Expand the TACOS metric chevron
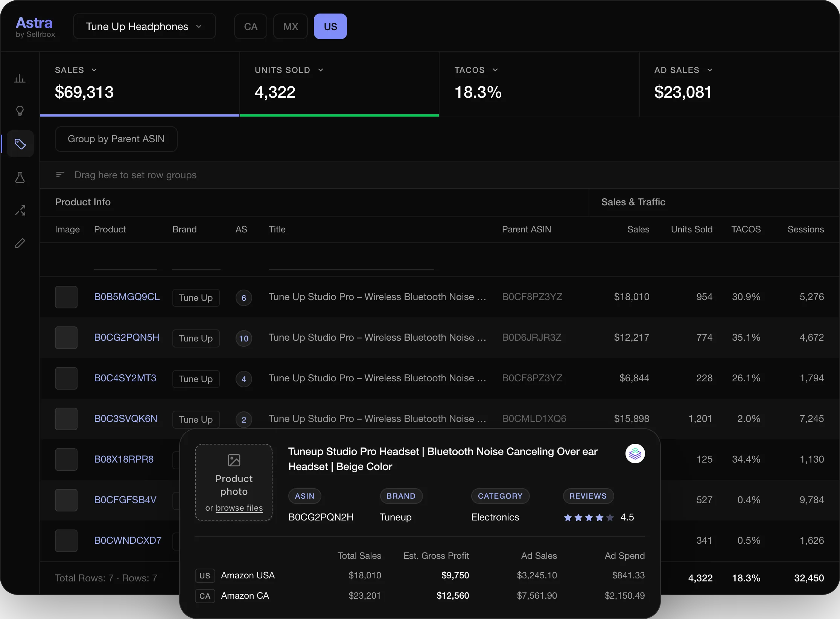This screenshot has height=619, width=840. point(495,70)
